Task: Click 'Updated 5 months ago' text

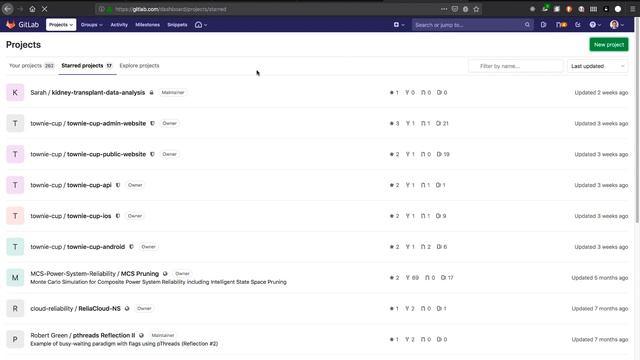Action: pyautogui.click(x=600, y=278)
